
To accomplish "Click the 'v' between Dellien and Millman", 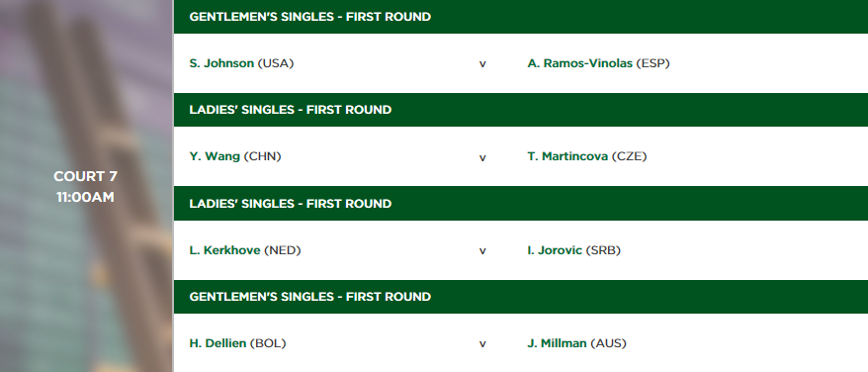I will point(482,344).
